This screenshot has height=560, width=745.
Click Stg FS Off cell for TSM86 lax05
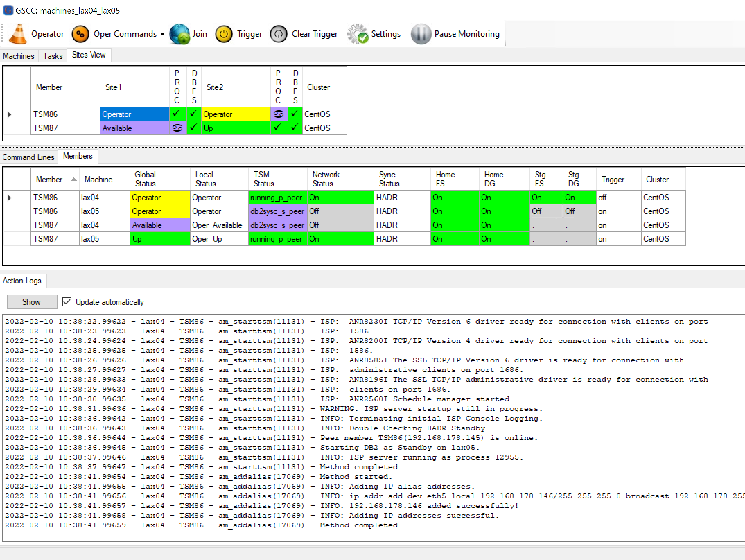(546, 211)
